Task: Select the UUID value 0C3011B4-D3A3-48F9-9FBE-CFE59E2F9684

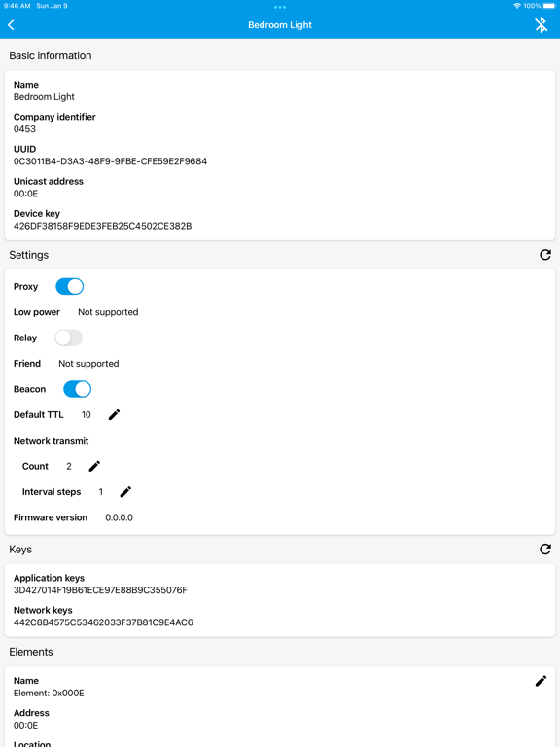Action: tap(110, 161)
